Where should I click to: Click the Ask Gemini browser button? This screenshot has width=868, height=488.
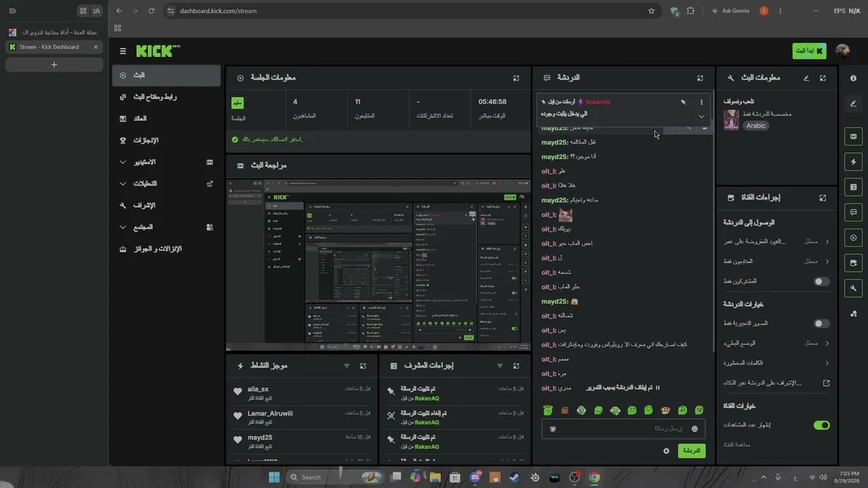click(730, 11)
